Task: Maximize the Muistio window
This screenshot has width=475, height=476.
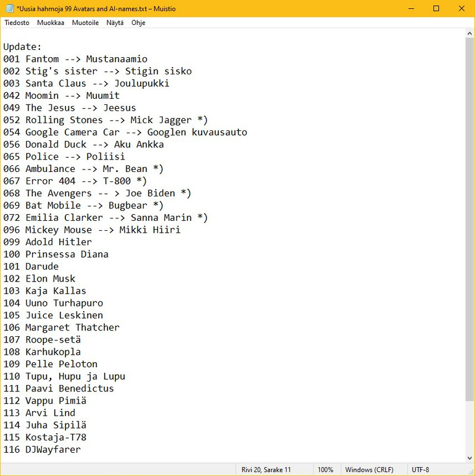Action: (436, 8)
